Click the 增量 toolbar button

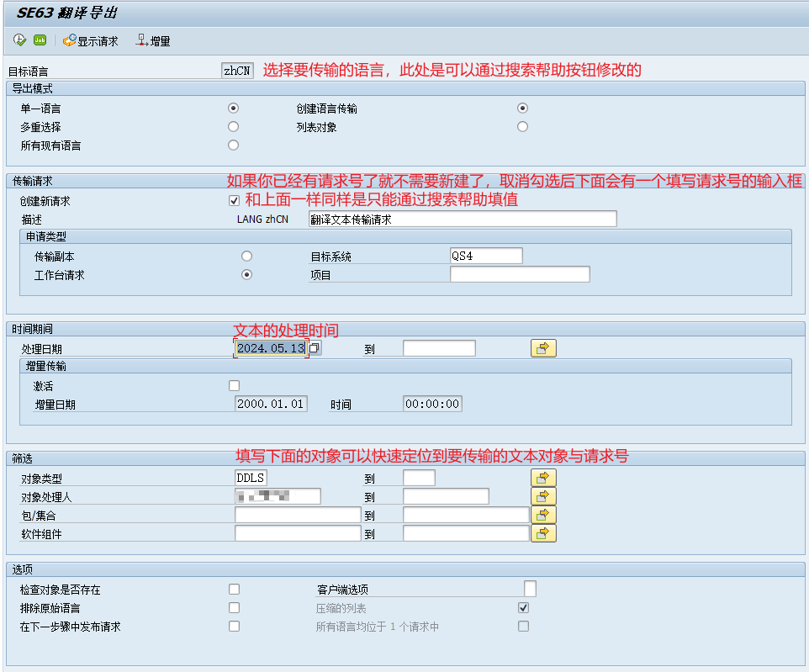click(160, 39)
